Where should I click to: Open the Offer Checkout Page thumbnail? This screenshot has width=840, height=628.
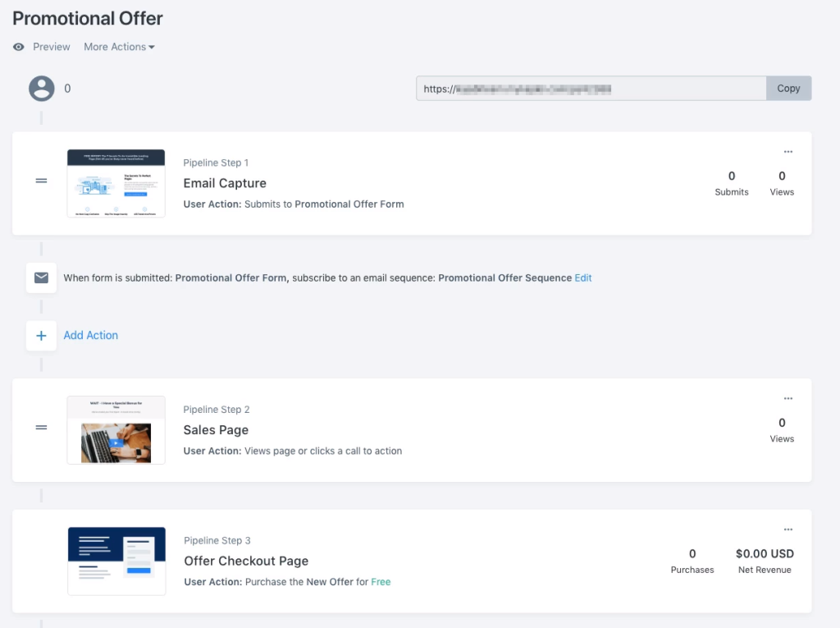[116, 561]
